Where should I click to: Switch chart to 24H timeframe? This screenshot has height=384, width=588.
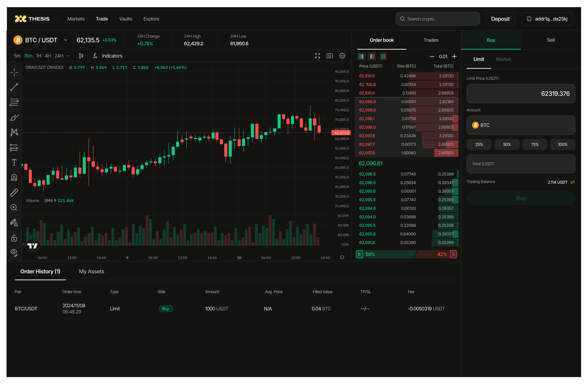point(59,56)
